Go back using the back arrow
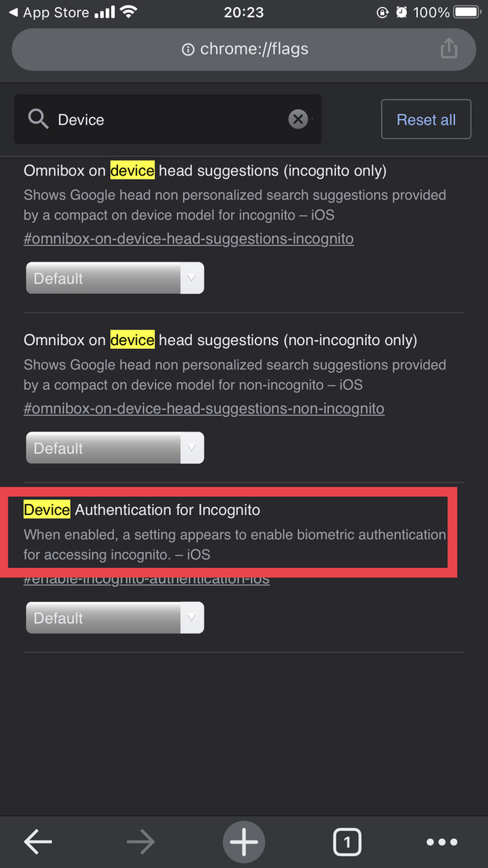The image size is (488, 868). click(38, 842)
